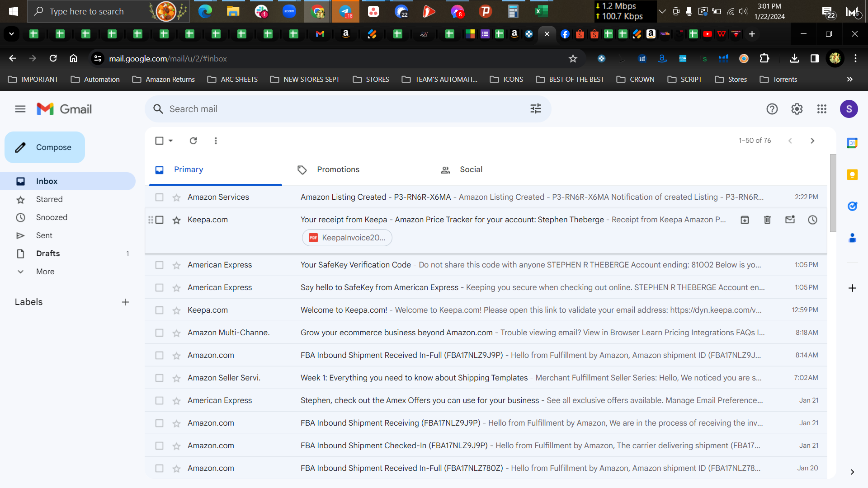The width and height of the screenshot is (868, 488).
Task: Open the Gmail main menu hamburger icon
Action: (x=20, y=109)
